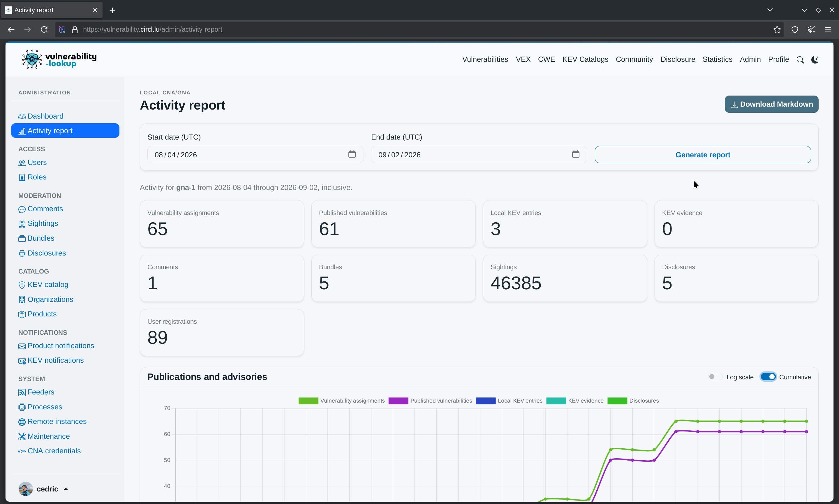Click the Disclosures bug icon
The image size is (839, 504).
tap(22, 253)
